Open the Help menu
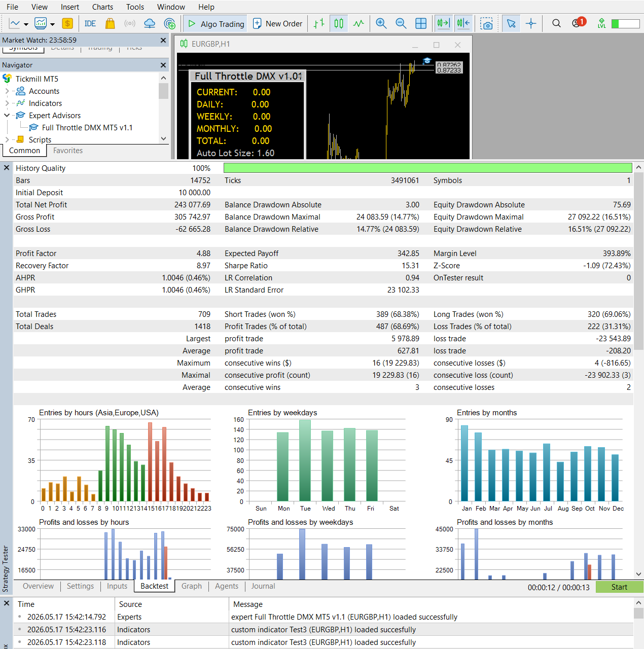The width and height of the screenshot is (644, 649). (206, 7)
